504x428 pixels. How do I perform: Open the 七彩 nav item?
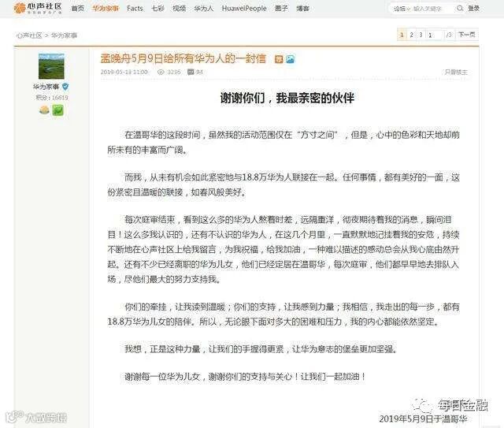(157, 9)
